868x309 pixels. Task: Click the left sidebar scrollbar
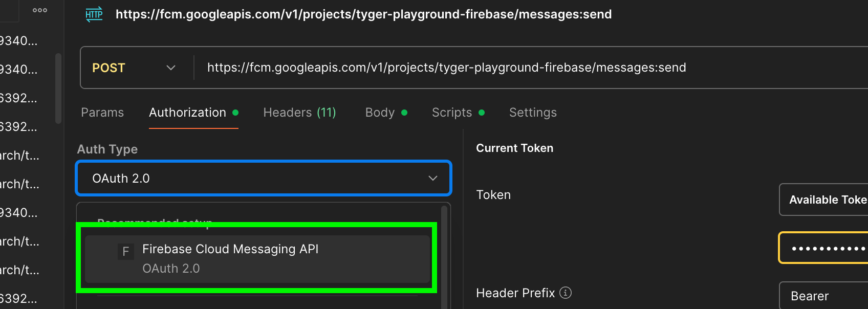58,89
